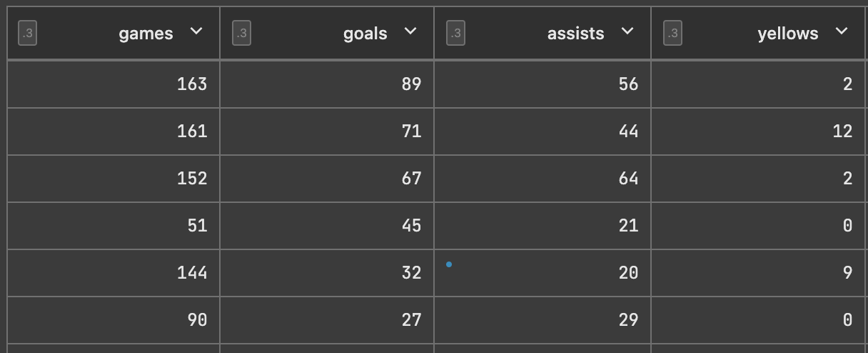Click the numeric type icon beside assists
Viewport: 868px width, 353px height.
[455, 33]
